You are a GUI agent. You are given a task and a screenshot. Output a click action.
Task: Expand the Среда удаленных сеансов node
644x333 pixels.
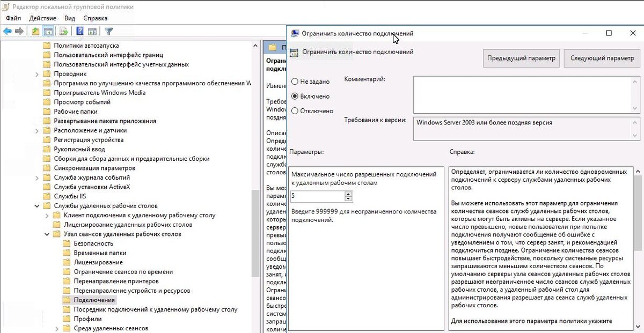click(x=57, y=328)
